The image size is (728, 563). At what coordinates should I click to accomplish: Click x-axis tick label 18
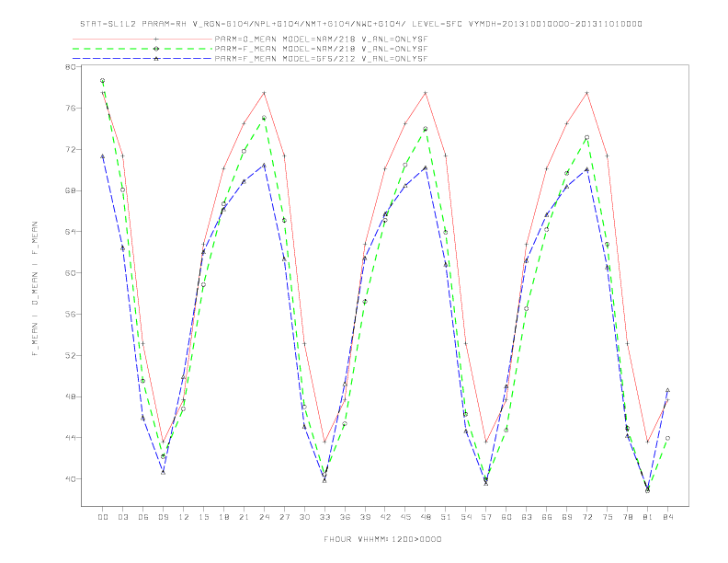[223, 517]
